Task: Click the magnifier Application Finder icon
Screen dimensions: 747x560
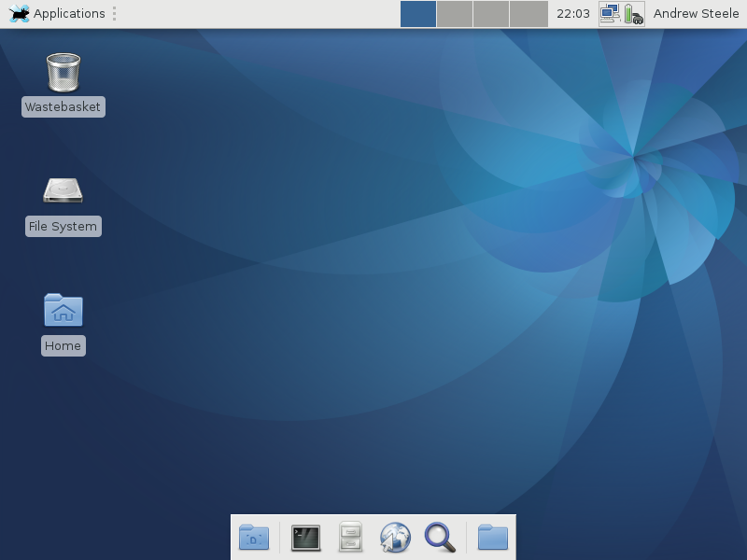Action: [x=440, y=538]
